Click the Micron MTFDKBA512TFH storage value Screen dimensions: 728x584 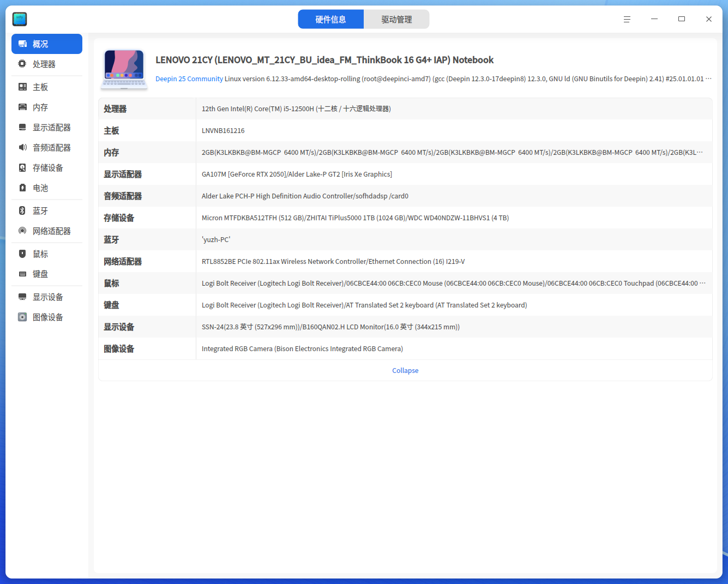click(355, 218)
